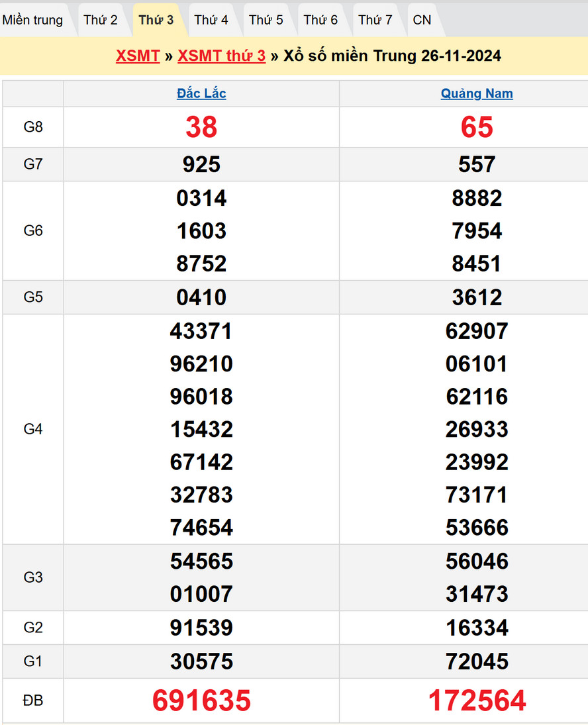Select the red G8 number 38

[x=201, y=127]
